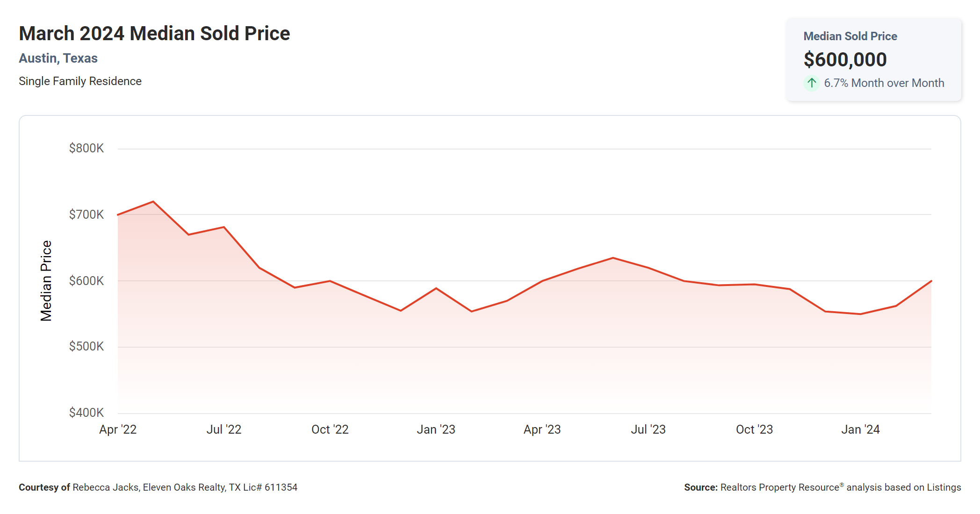Click the Median Sold Price card heading
This screenshot has height=514, width=980.
point(850,36)
